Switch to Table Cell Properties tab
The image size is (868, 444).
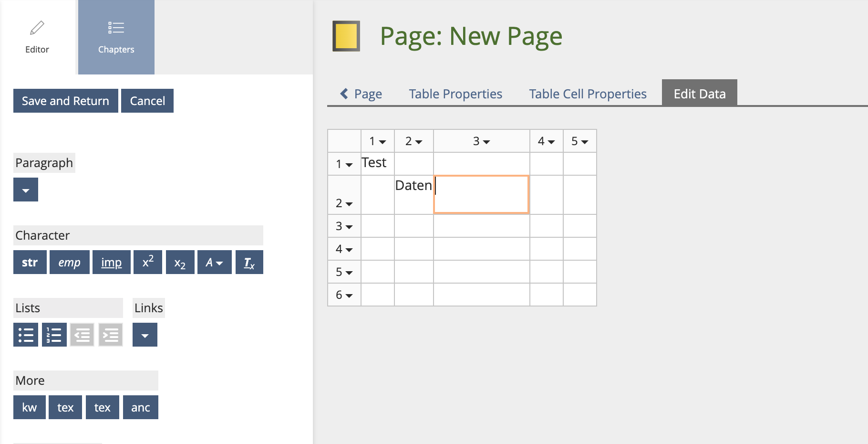click(588, 94)
